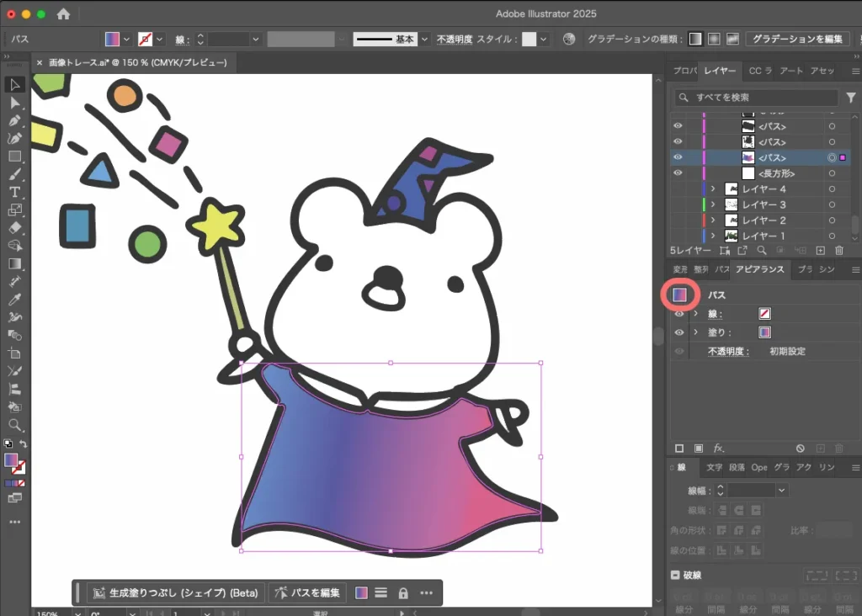Hide the selected <パス> layer
Viewport: 862px width, 616px height.
click(x=678, y=157)
